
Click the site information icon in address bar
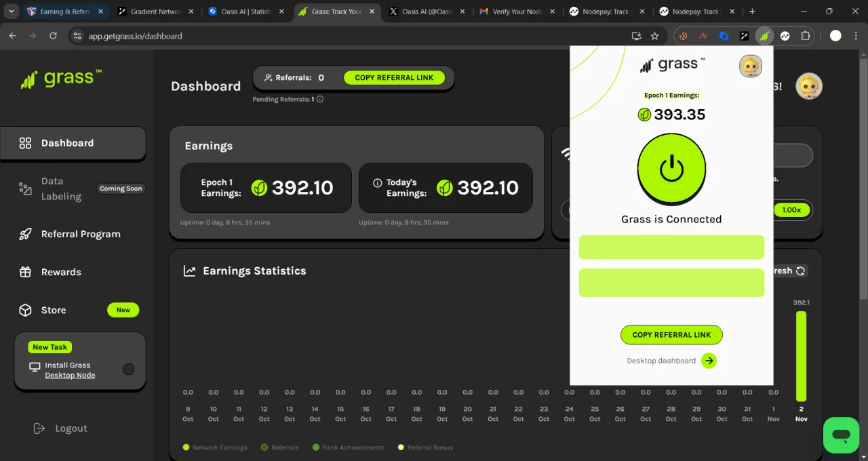(77, 36)
